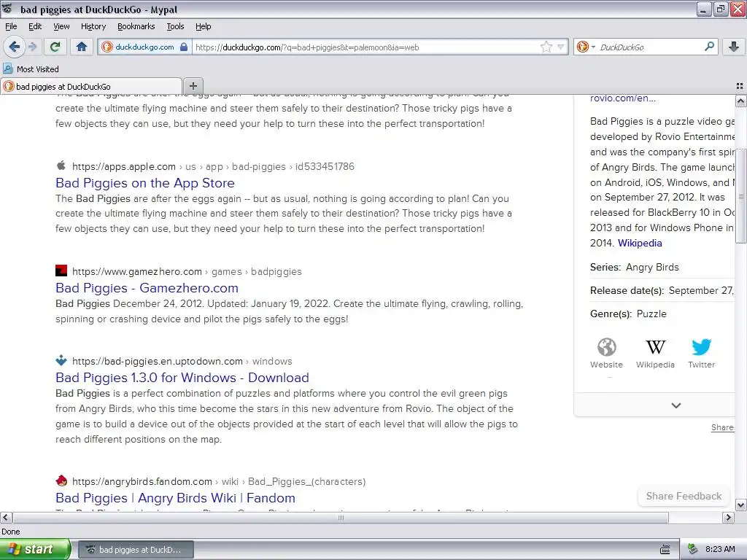The width and height of the screenshot is (747, 560).
Task: Open Bad Piggies - Gamezhero.com result
Action: click(147, 288)
